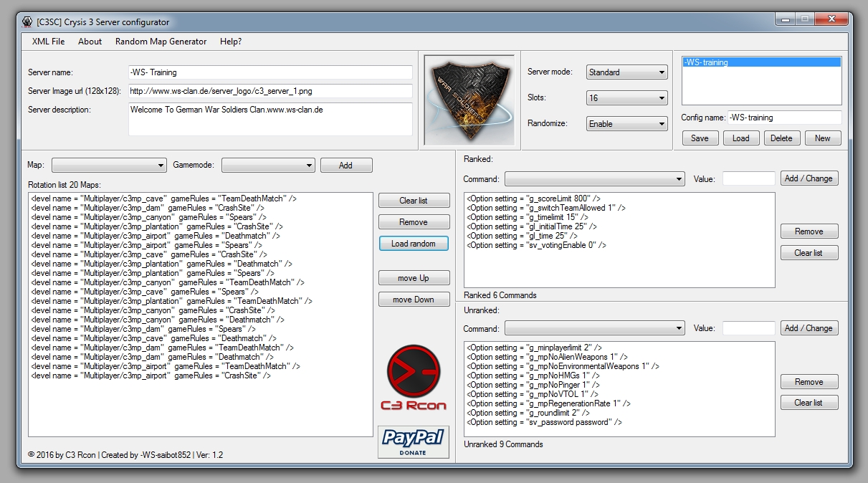Select the g_scoreLimit 800 ranked option
The height and width of the screenshot is (483, 868).
click(x=533, y=199)
